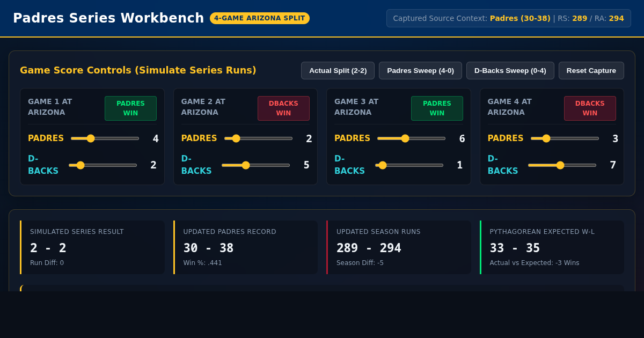Click the 4-Game Arizona Split badge

[x=260, y=18]
